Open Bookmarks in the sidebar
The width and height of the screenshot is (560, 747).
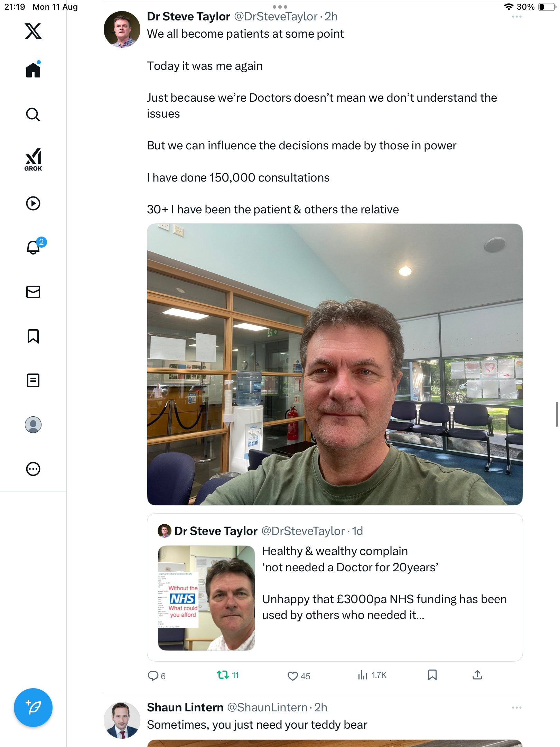click(33, 336)
